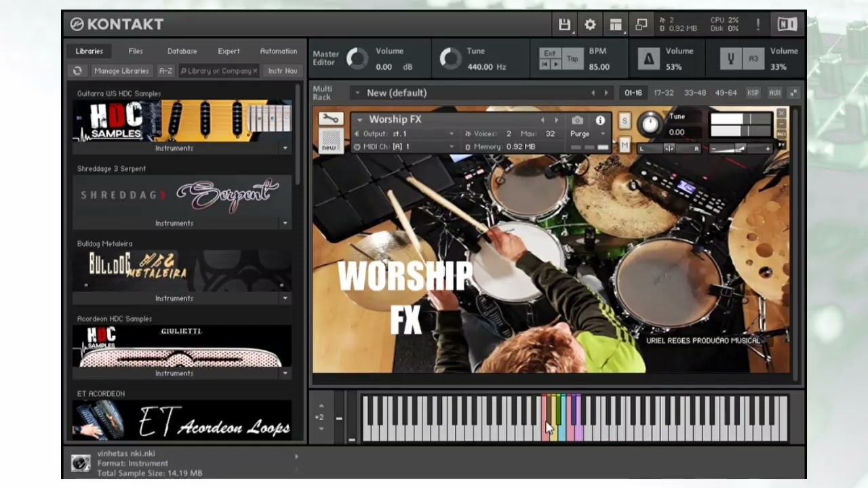
Task: Select next instrument arrow in Worship FX header
Action: (556, 120)
